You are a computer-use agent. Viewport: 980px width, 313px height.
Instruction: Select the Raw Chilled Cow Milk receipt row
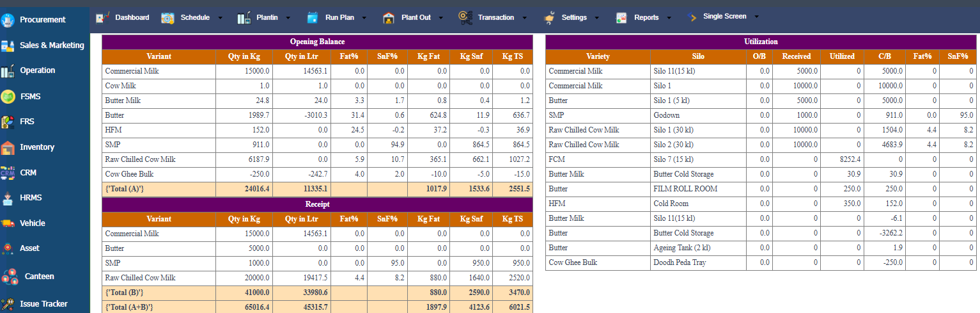click(x=140, y=278)
